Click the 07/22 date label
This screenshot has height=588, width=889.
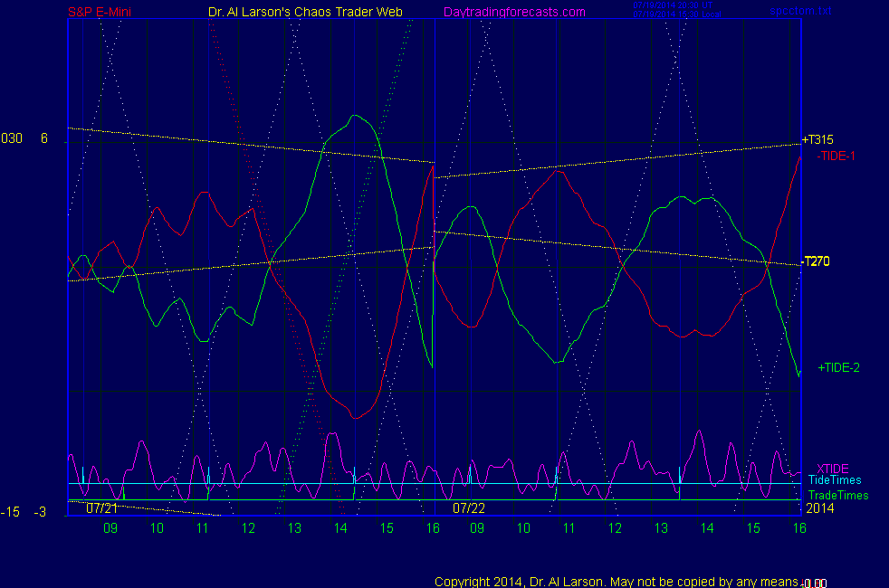[x=469, y=508]
